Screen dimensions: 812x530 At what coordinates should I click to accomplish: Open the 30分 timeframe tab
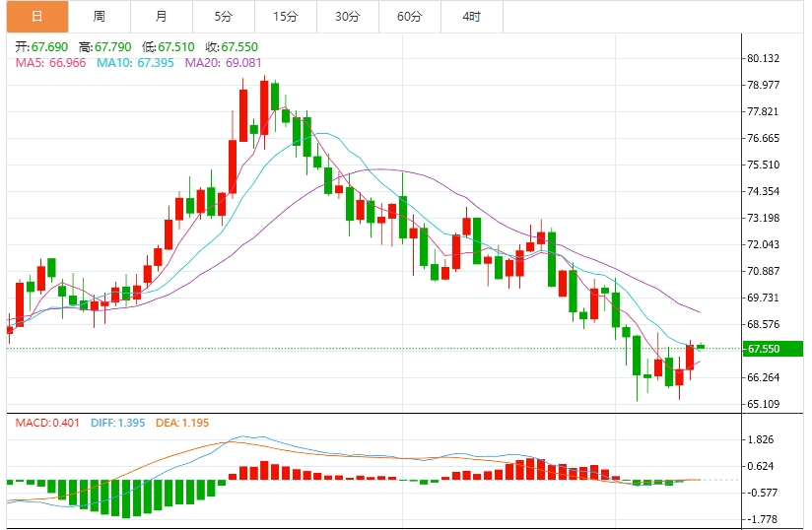(348, 17)
